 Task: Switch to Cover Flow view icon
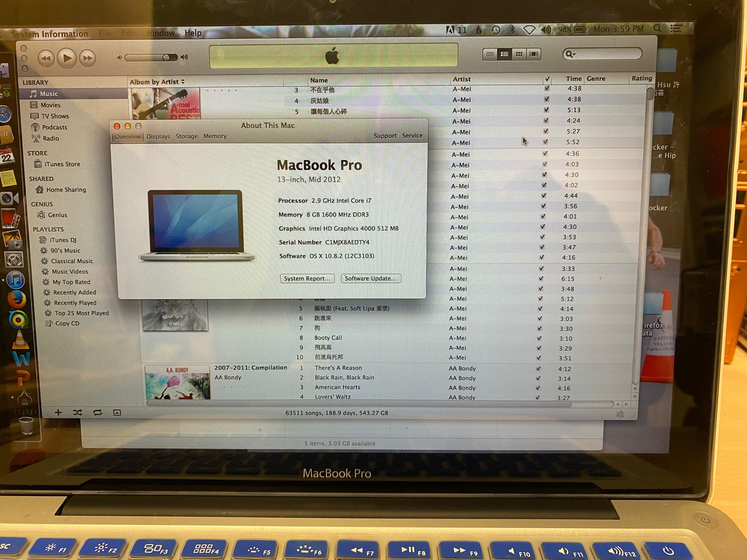pyautogui.click(x=533, y=54)
